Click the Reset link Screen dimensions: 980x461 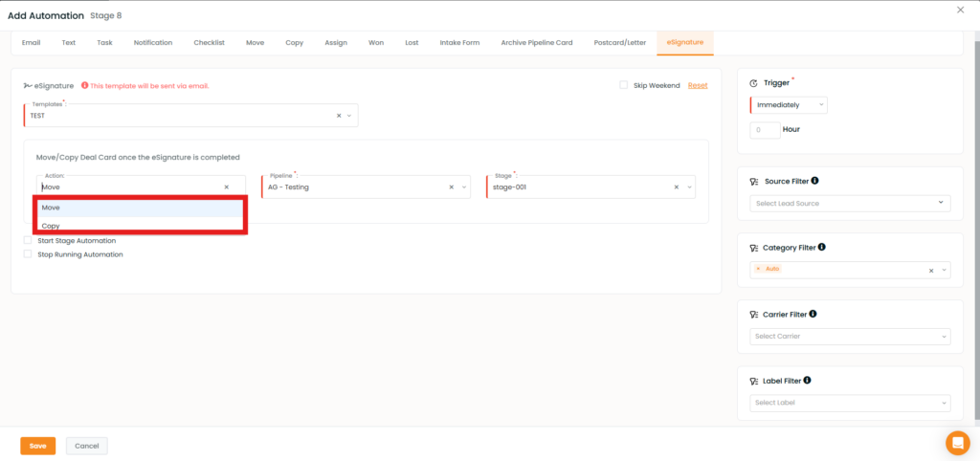point(698,85)
